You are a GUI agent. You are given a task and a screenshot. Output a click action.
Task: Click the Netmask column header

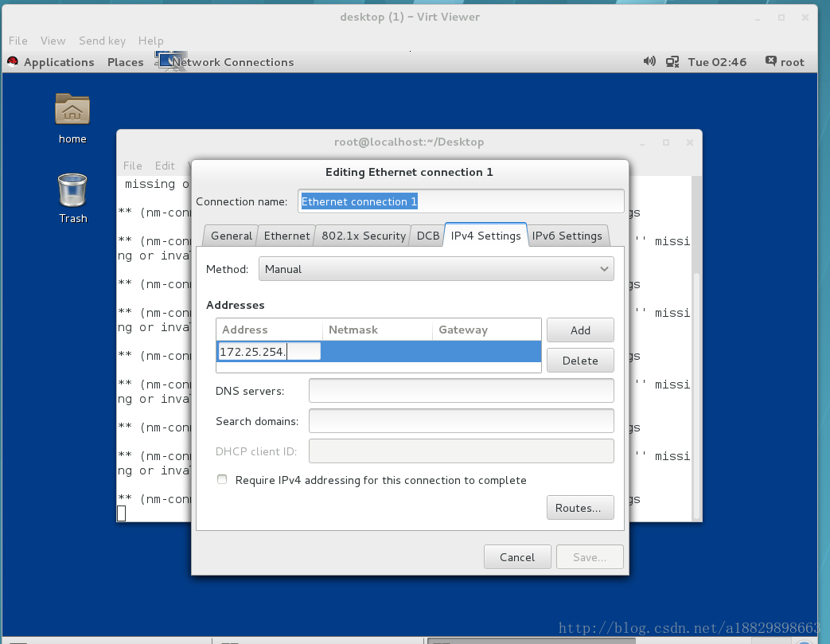pos(377,330)
